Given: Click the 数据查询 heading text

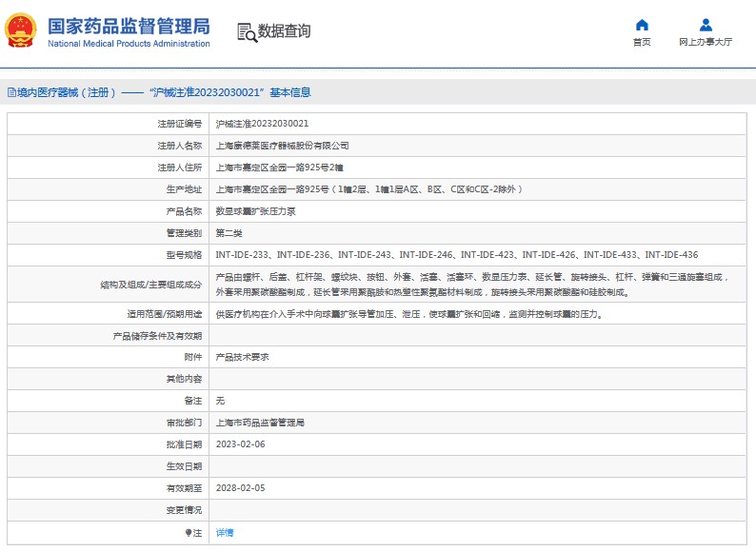Looking at the screenshot, I should (284, 31).
